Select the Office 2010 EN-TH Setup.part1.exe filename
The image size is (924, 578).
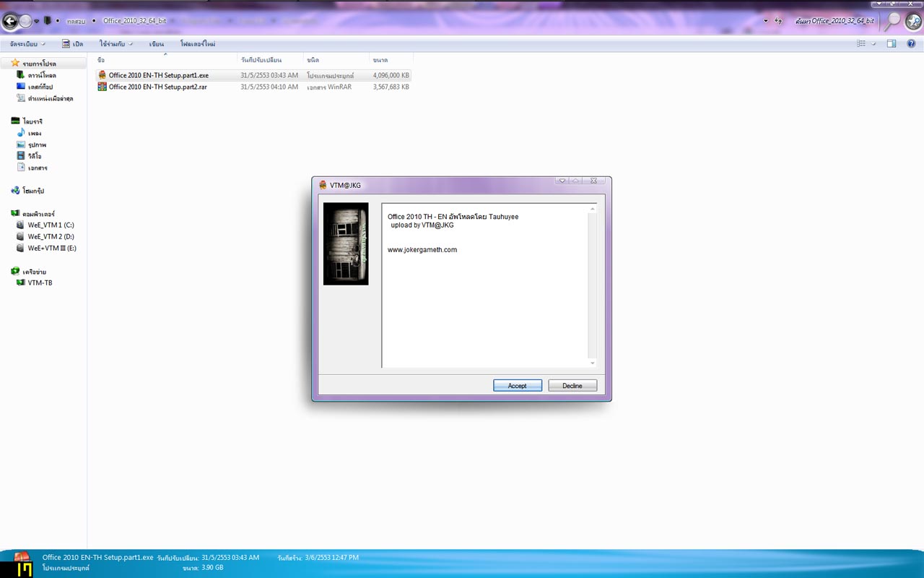(x=159, y=75)
